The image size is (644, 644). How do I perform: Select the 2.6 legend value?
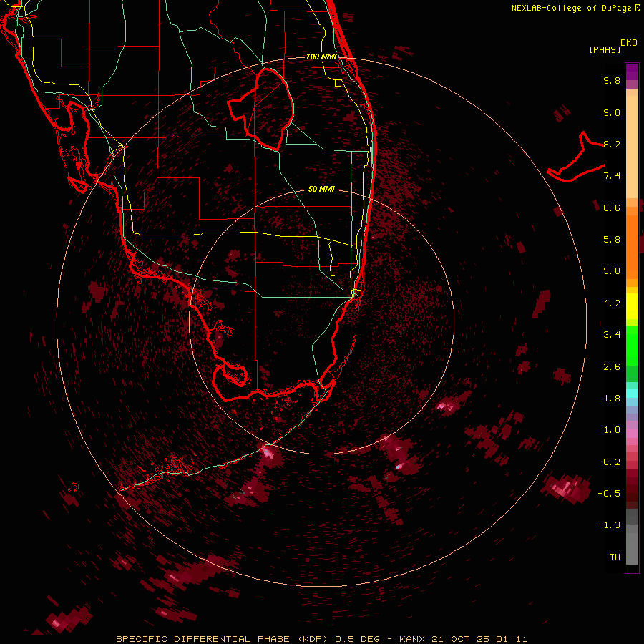[x=612, y=367]
